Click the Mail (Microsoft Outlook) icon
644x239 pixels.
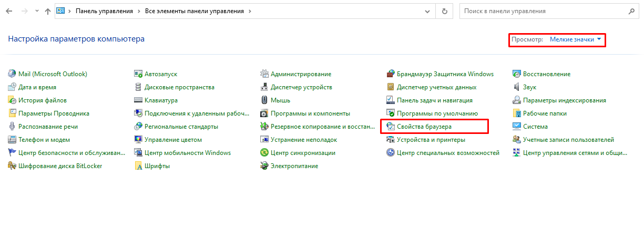(x=12, y=74)
